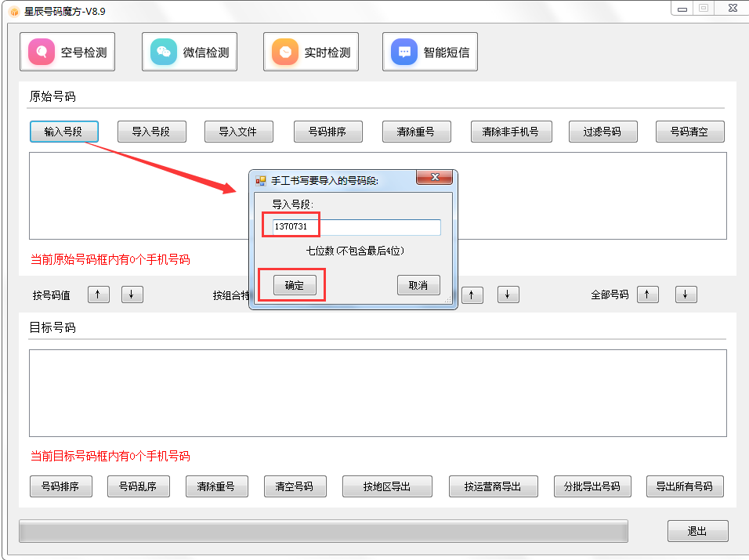
Task: Cancel the import dialog with 取消
Action: [x=418, y=285]
